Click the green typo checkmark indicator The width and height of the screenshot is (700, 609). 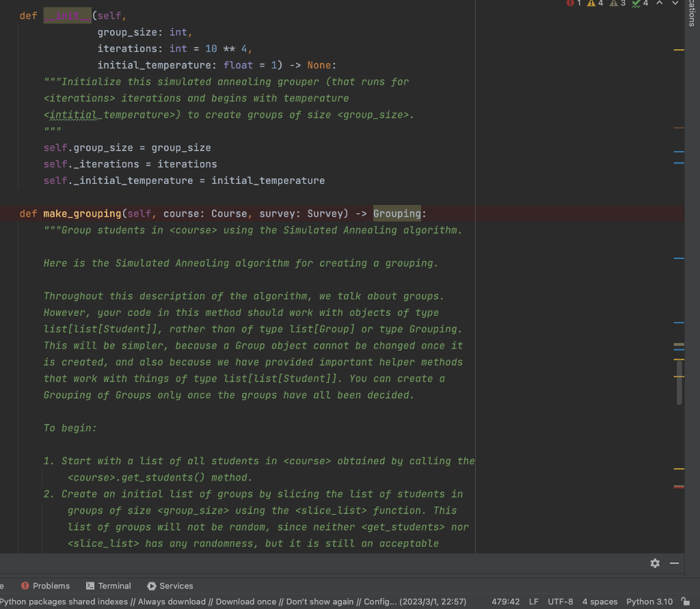(640, 3)
